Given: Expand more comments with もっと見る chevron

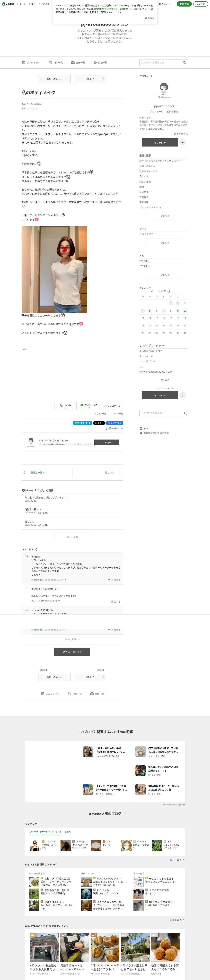Looking at the screenshot, I should point(72,639).
